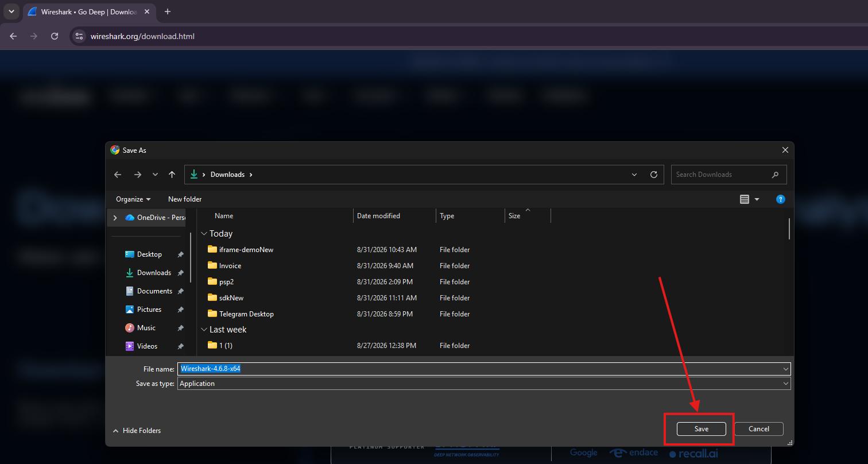Cancel the Save As dialog
The width and height of the screenshot is (868, 464).
tap(759, 429)
